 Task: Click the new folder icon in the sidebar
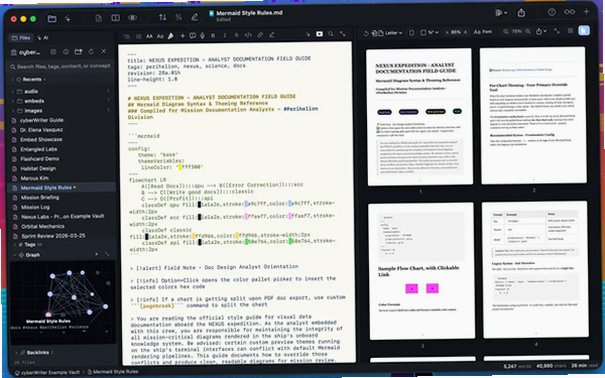tap(78, 52)
